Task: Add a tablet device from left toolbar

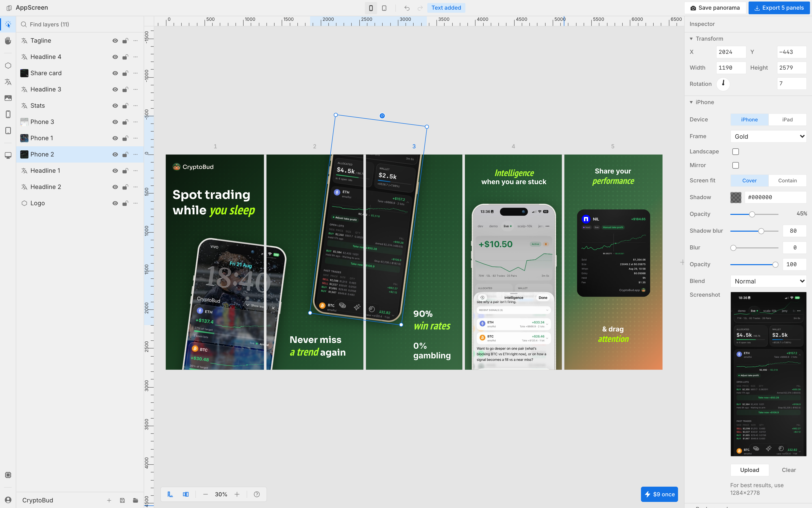Action: 8,131
